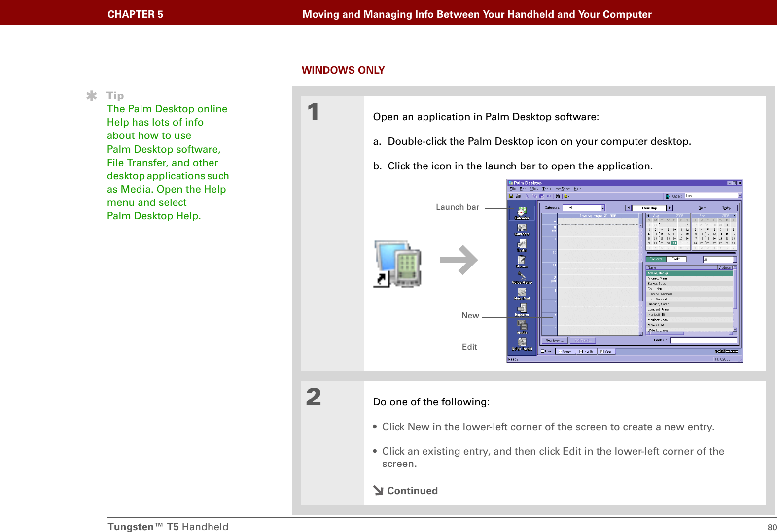Select the Mom & Dad contact
The image size is (777, 532).
point(689,325)
